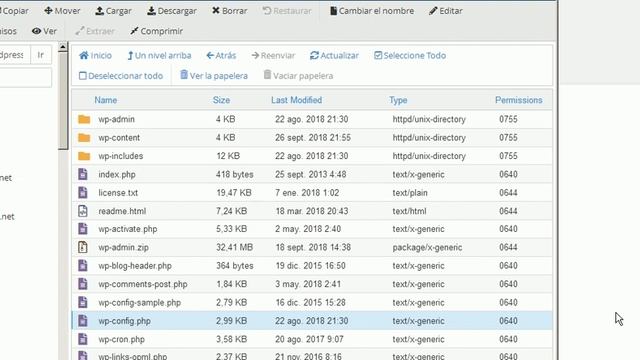Click Deseleccionar todo checkbox
640x360 pixels.
coord(121,76)
